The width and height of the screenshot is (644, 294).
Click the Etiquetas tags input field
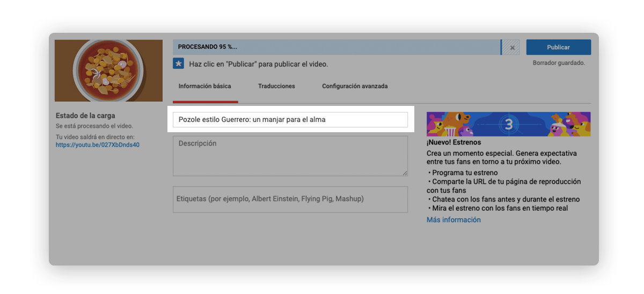tap(290, 199)
